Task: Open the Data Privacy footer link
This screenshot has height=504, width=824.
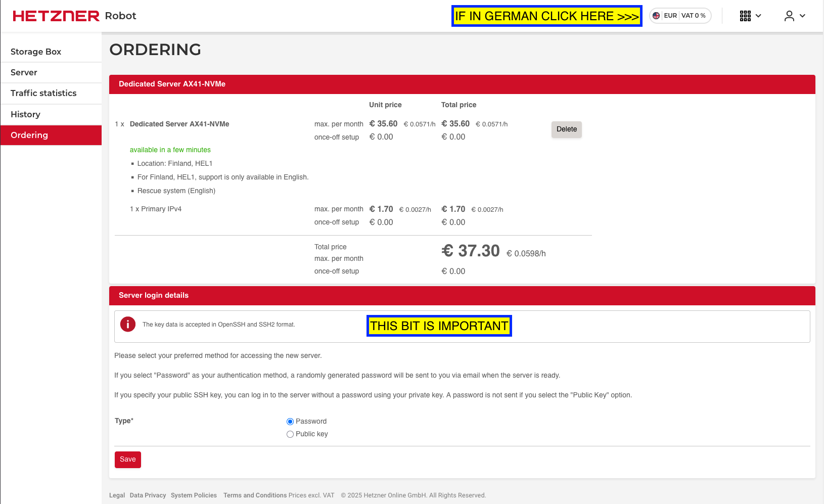Action: tap(148, 495)
